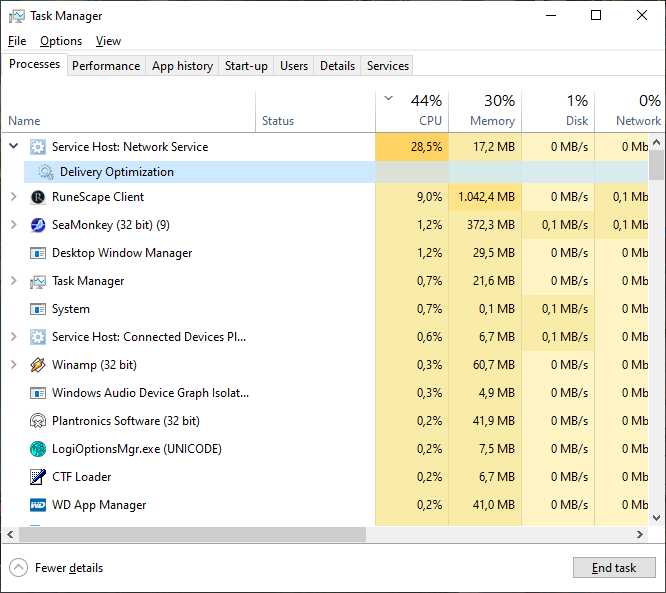Click the vertical scrollbar up arrow

[x=657, y=142]
